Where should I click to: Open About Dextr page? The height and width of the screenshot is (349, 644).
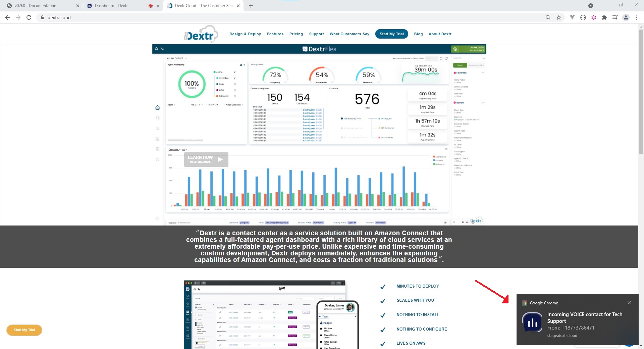440,34
